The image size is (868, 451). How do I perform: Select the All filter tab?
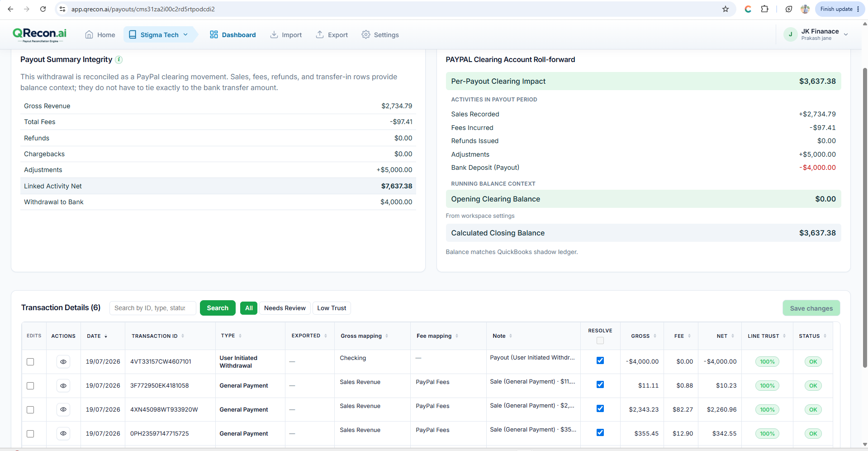point(249,308)
